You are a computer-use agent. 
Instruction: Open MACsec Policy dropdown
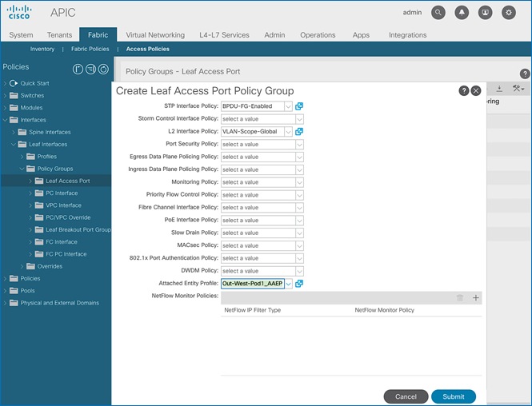(x=299, y=245)
